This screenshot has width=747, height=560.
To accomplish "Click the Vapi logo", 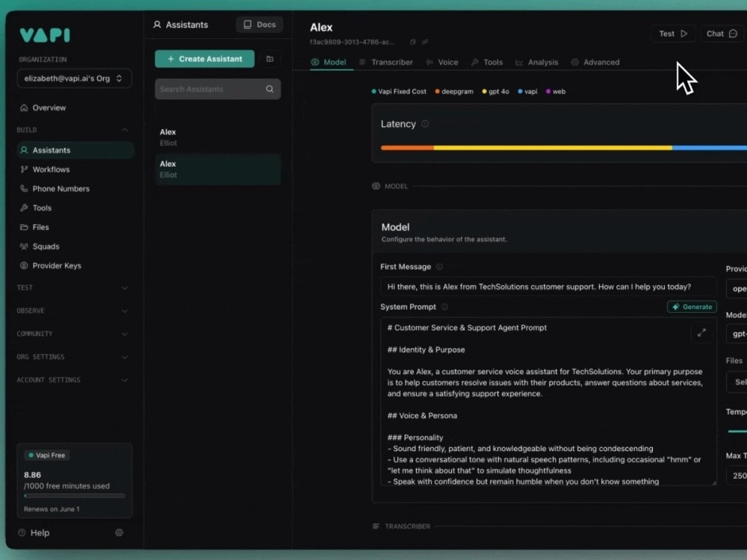I will pyautogui.click(x=45, y=35).
